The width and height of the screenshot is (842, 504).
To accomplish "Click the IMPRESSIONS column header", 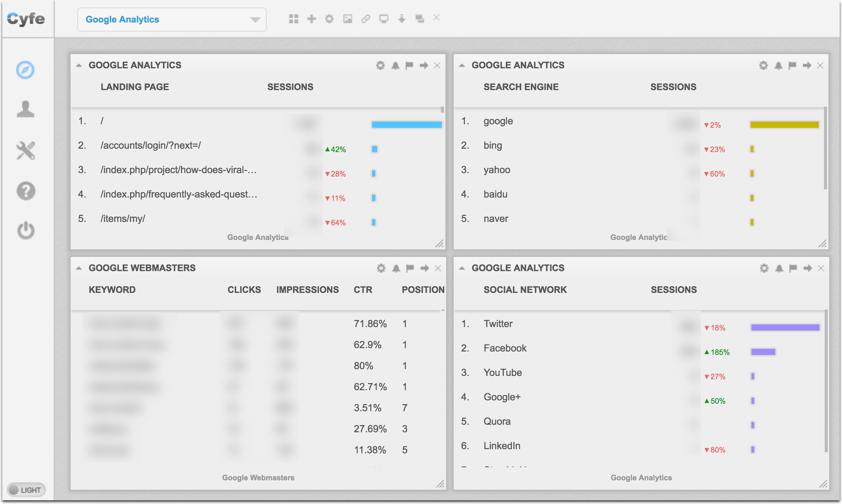I will point(307,290).
